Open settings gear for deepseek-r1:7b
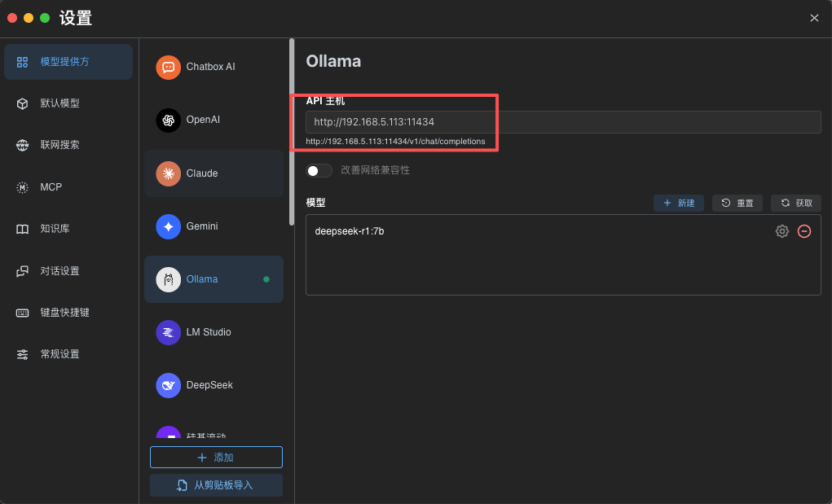The height and width of the screenshot is (504, 832). (782, 231)
